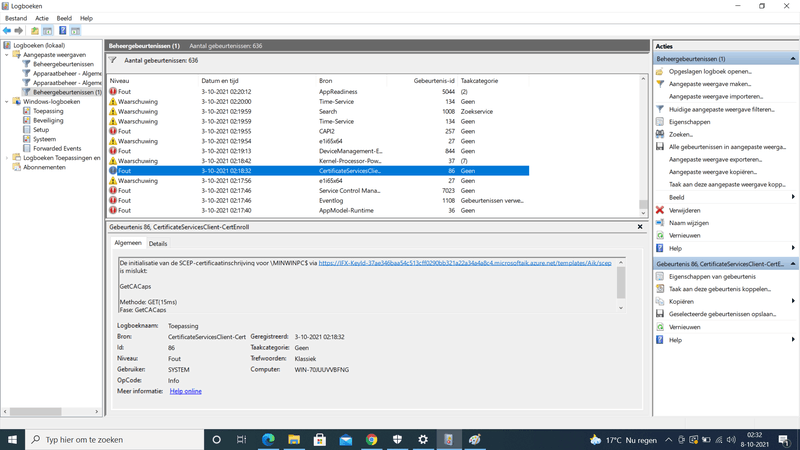Close the event details preview pane
The height and width of the screenshot is (450, 800).
click(640, 227)
